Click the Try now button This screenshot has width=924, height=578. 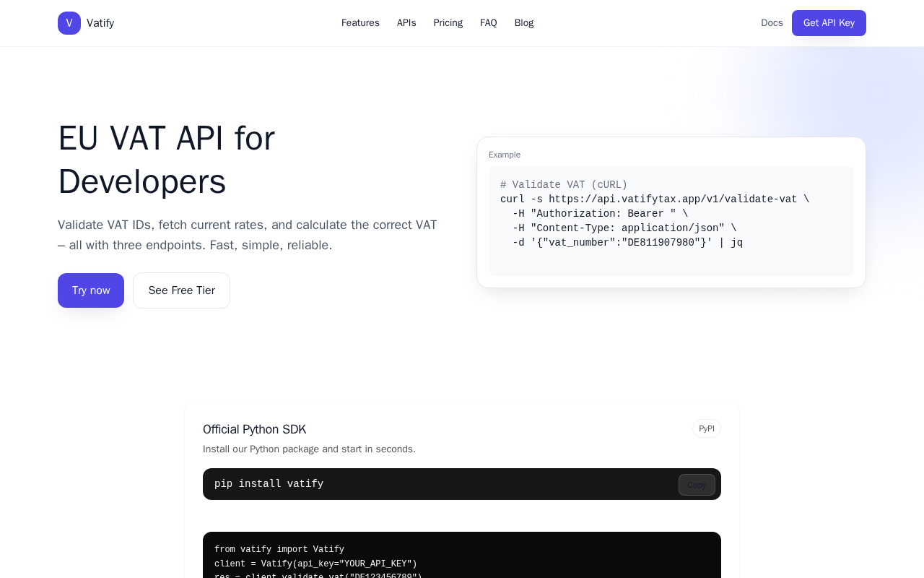91,290
